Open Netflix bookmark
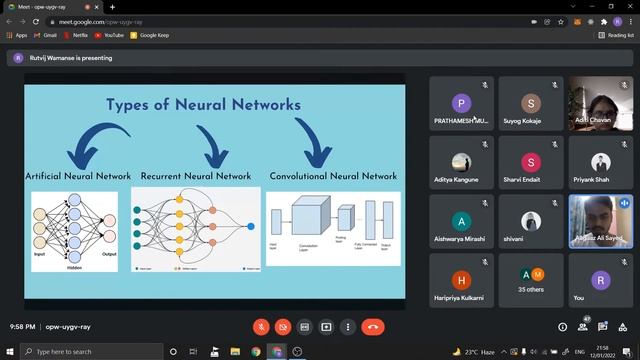The width and height of the screenshot is (640, 360). [x=76, y=36]
